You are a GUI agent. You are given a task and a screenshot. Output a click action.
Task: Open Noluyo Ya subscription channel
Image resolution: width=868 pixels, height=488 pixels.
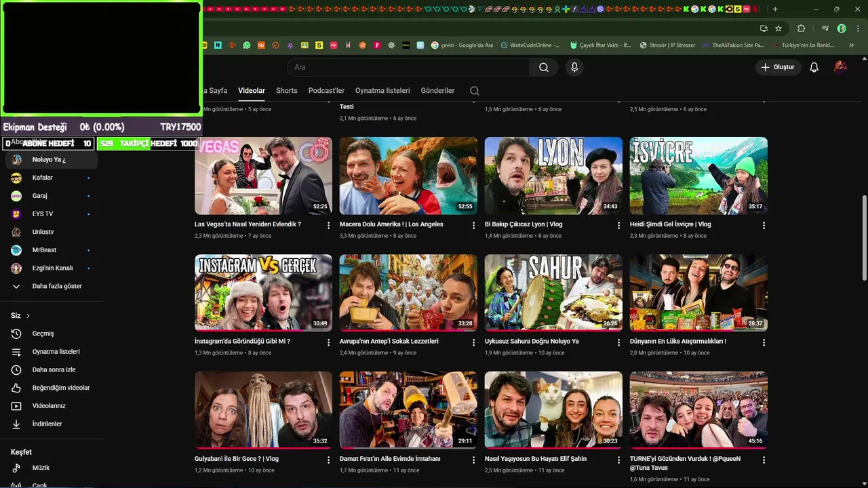(x=52, y=160)
